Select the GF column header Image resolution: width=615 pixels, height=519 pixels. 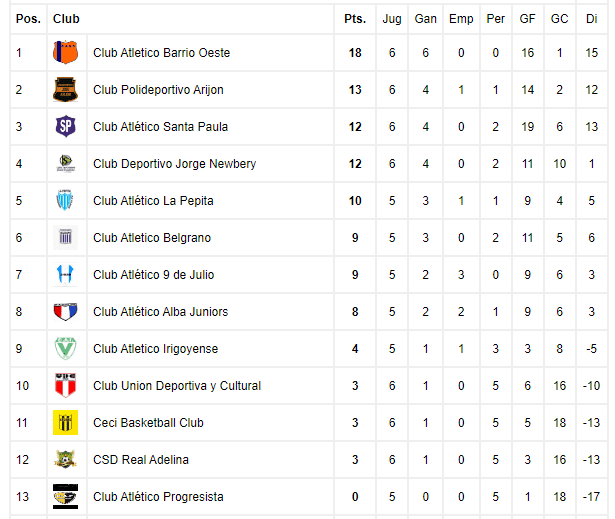527,19
